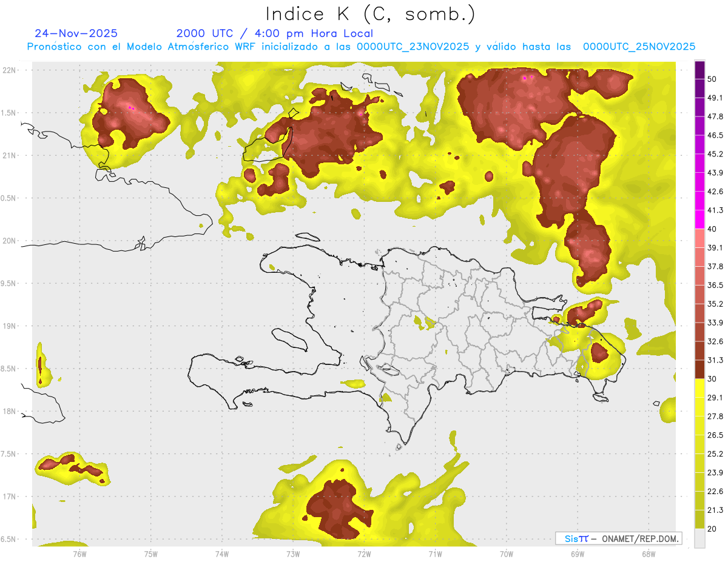The height and width of the screenshot is (562, 728).
Task: Click '2000 UTC / 4:00 pm Hora Local'
Action: click(x=275, y=33)
